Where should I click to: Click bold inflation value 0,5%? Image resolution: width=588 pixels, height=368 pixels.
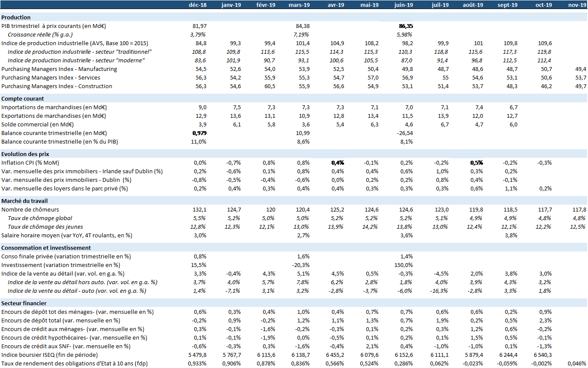pyautogui.click(x=476, y=163)
